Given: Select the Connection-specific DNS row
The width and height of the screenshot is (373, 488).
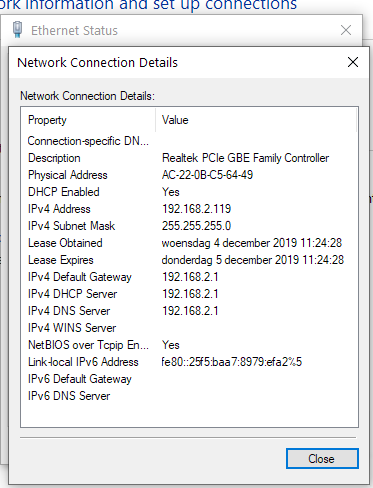Looking at the screenshot, I should (x=189, y=141).
